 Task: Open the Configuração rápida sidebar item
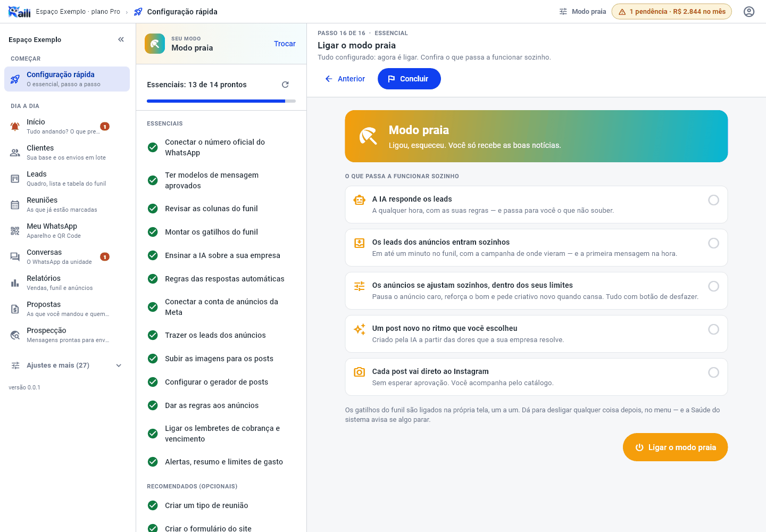[x=67, y=79]
